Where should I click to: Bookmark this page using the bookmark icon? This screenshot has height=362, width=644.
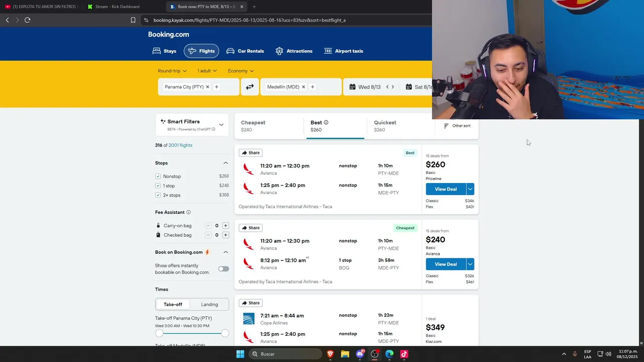(133, 20)
